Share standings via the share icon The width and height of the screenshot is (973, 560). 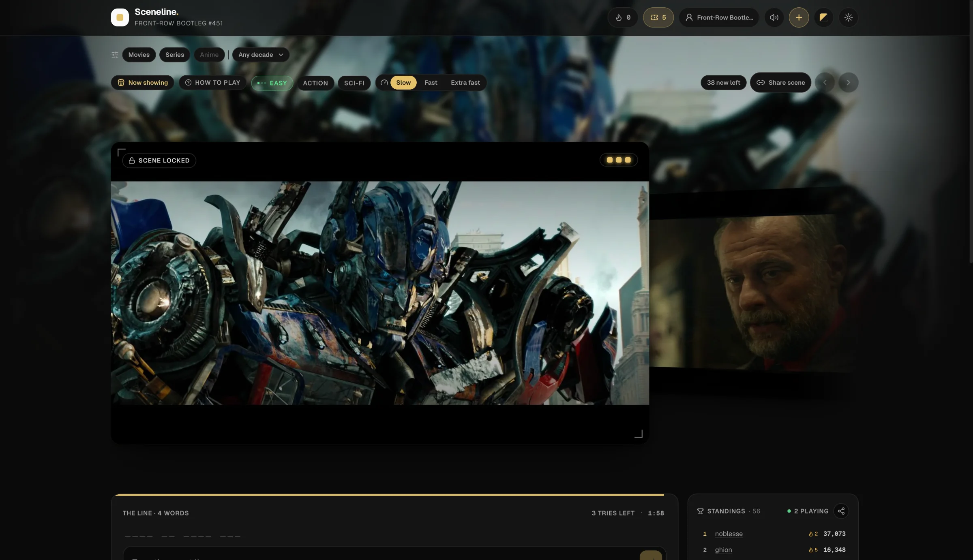[841, 511]
